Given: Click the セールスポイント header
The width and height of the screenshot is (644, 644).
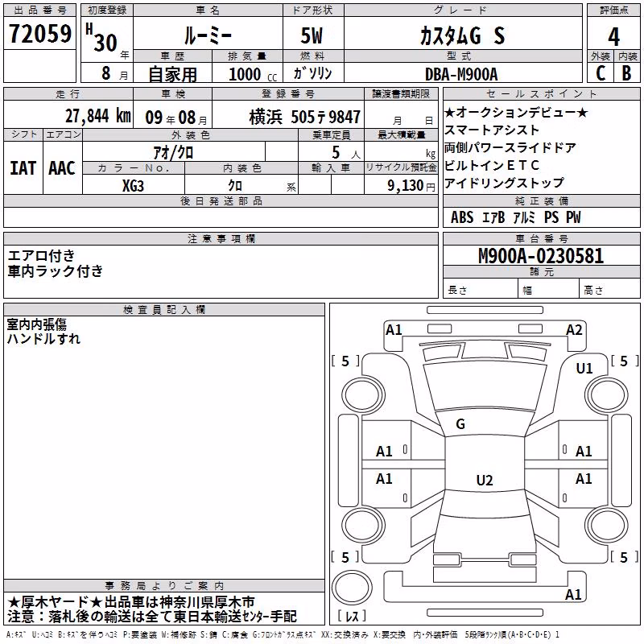Looking at the screenshot, I should pos(541,93).
